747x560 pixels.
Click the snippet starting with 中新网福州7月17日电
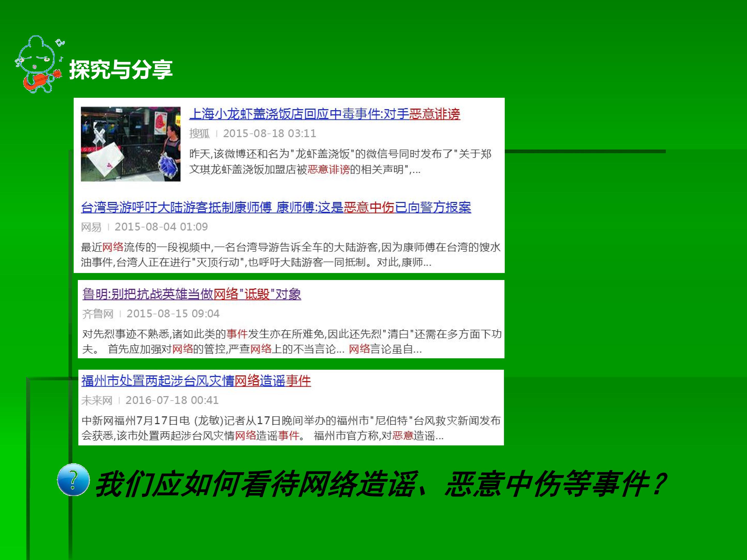coord(291,428)
